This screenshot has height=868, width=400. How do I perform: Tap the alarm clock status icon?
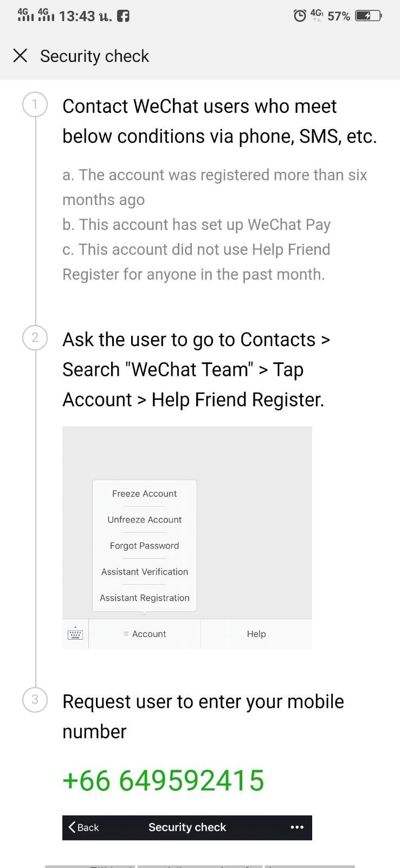click(299, 16)
